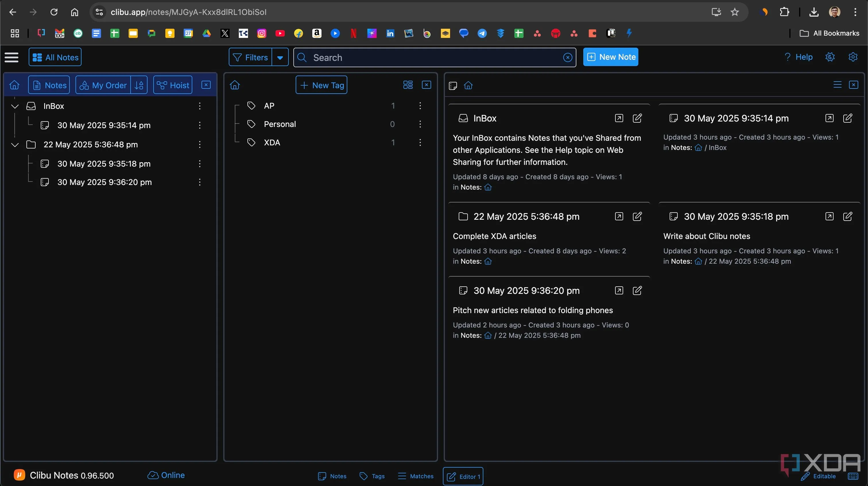Collapse the InBox tree node
Image resolution: width=868 pixels, height=486 pixels.
(x=15, y=106)
